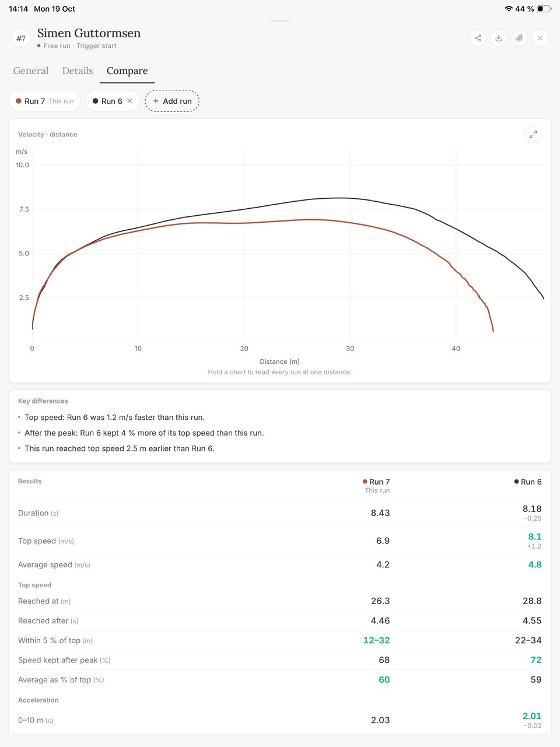Screen dimensions: 560x747
Task: Tap the share icon in header
Action: [x=478, y=38]
